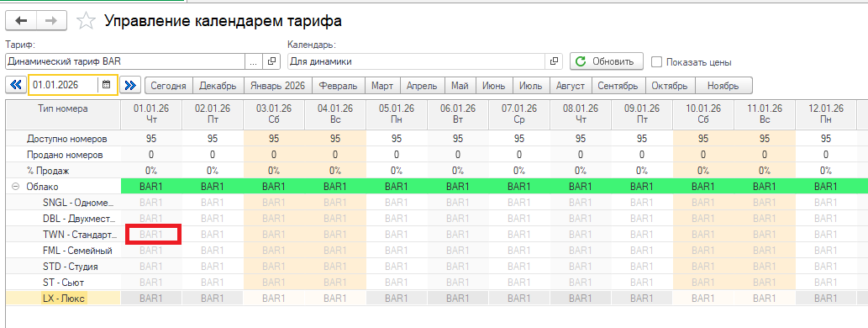Click the date field 01.01.2026
The image size is (868, 328).
(x=64, y=85)
